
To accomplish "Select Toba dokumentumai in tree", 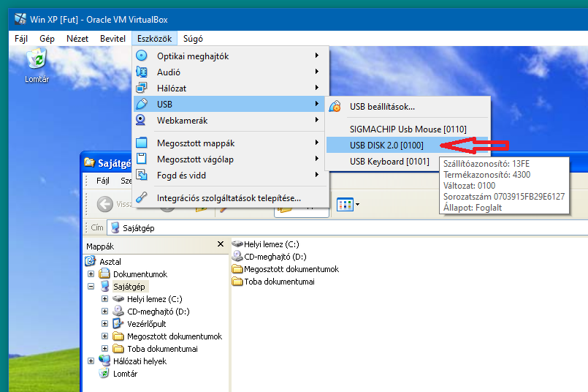I will click(162, 348).
